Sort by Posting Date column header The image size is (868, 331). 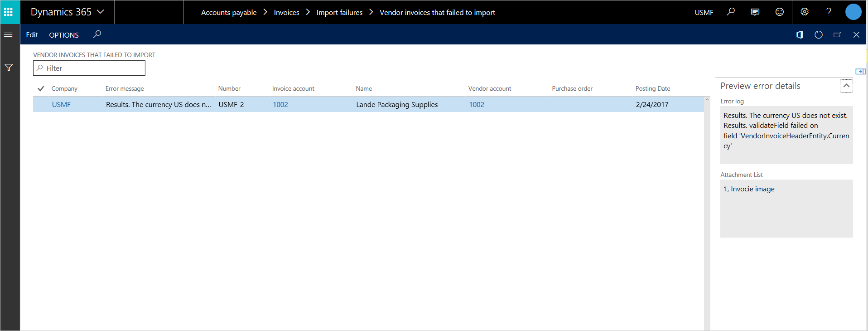click(653, 88)
